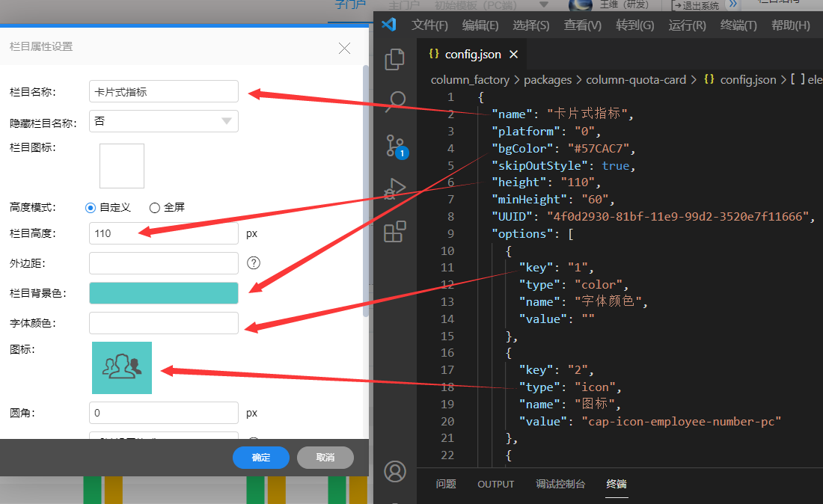823x504 pixels.
Task: Open the Run and Debug view
Action: tap(394, 188)
